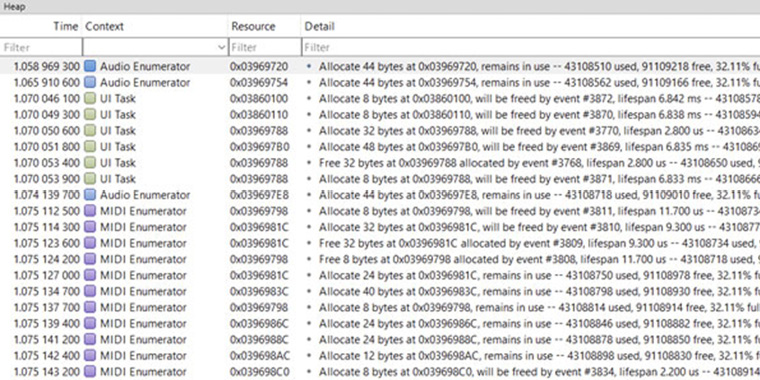Select Allocate 12 bytes at 0x039698AC row
This screenshot has height=380, width=760.
click(380, 356)
